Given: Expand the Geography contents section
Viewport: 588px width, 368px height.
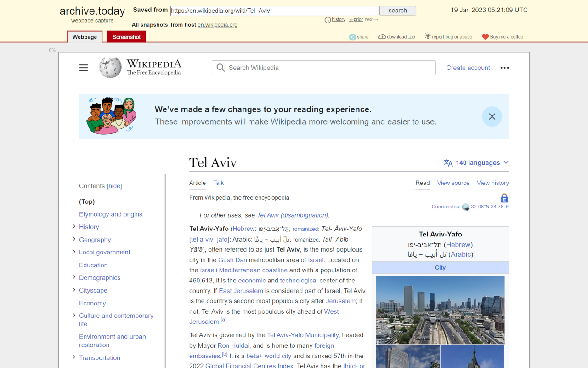Looking at the screenshot, I should (73, 239).
